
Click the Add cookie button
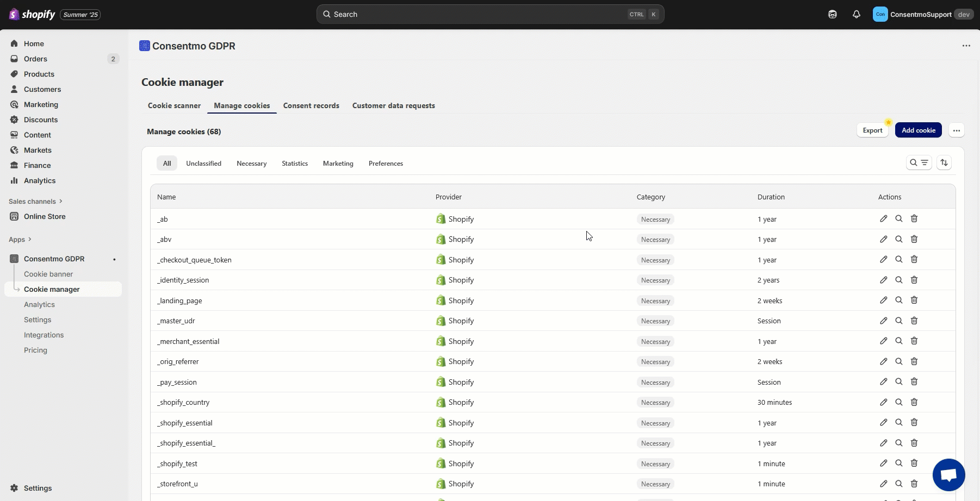919,130
